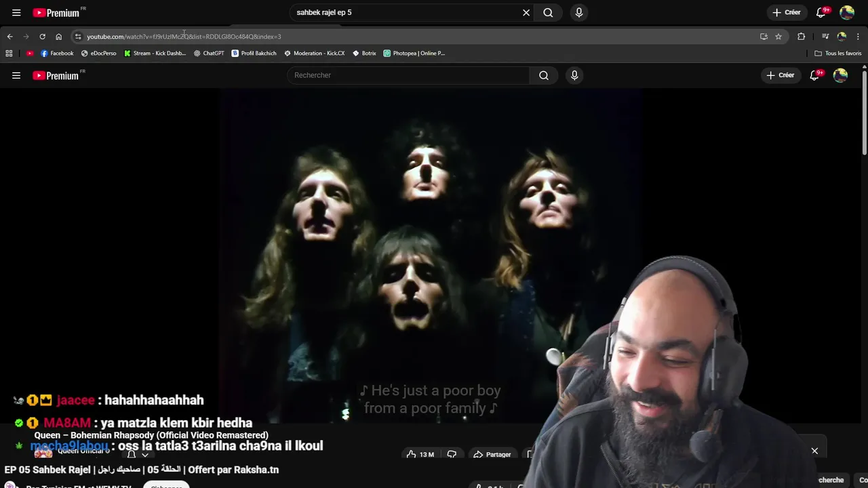Go back with the browser back arrow
The width and height of the screenshot is (868, 488).
point(9,37)
